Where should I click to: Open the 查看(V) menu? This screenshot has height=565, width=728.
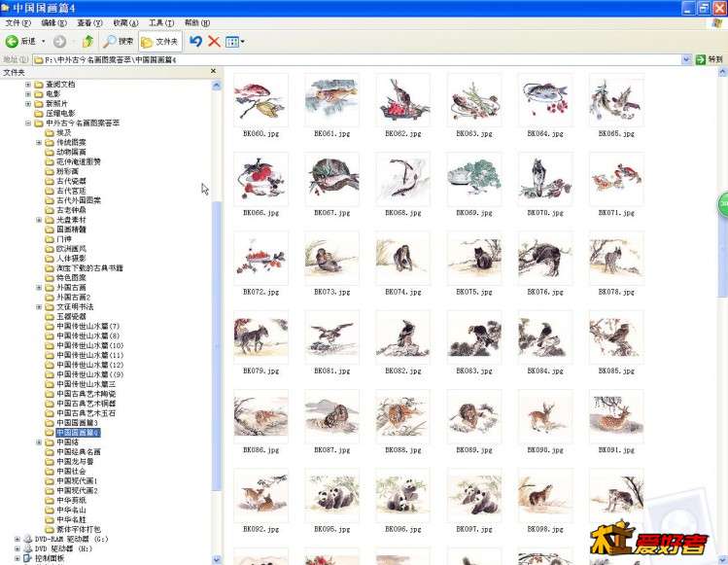click(x=89, y=22)
